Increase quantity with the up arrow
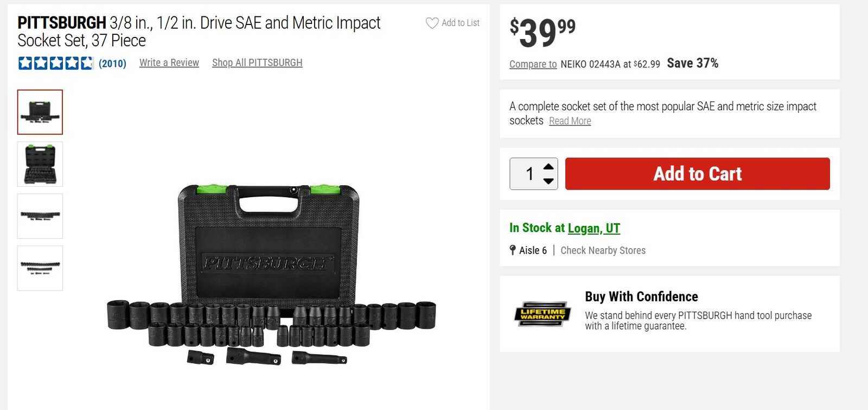The width and height of the screenshot is (868, 410). 548,167
